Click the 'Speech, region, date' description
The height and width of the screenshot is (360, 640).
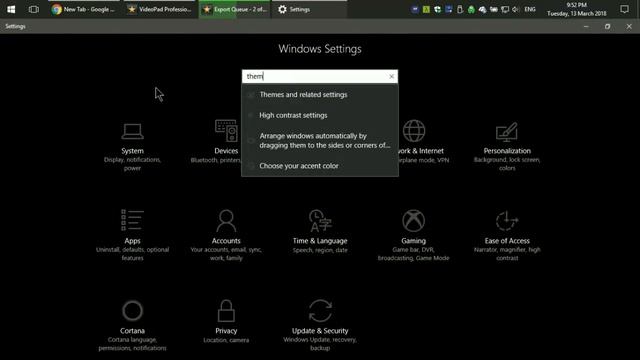(320, 250)
